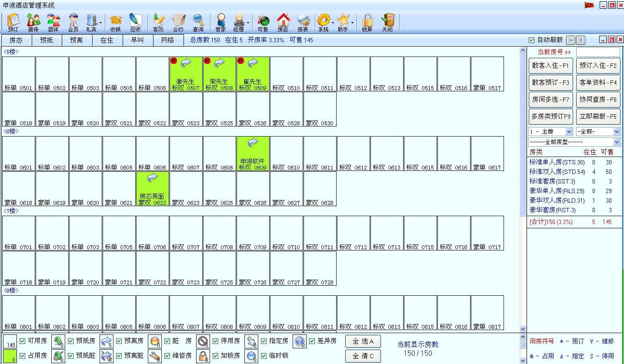This screenshot has height=364, width=624.
Task: Click the 全 选 A button
Action: tap(363, 341)
